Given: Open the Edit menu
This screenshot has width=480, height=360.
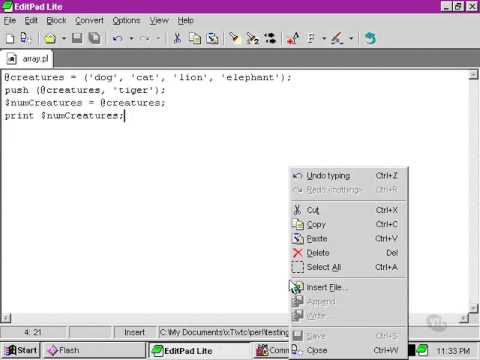Looking at the screenshot, I should (x=31, y=21).
